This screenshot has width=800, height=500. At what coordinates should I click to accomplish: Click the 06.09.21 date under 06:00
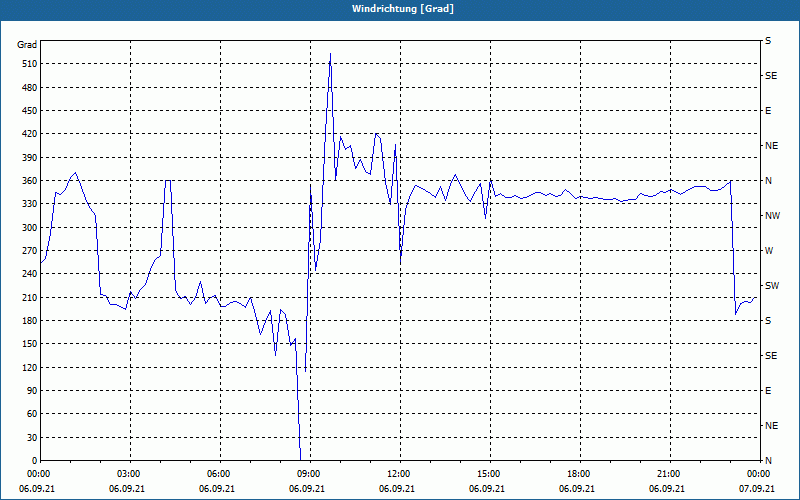pos(217,489)
